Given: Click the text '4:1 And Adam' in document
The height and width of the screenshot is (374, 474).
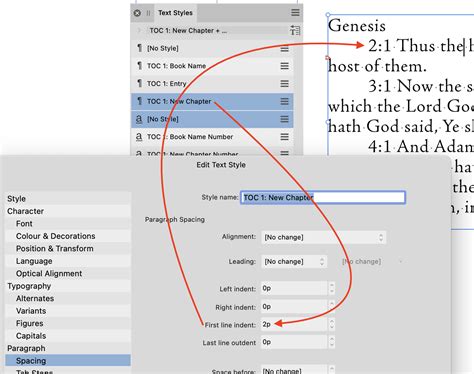Looking at the screenshot, I should click(421, 147).
